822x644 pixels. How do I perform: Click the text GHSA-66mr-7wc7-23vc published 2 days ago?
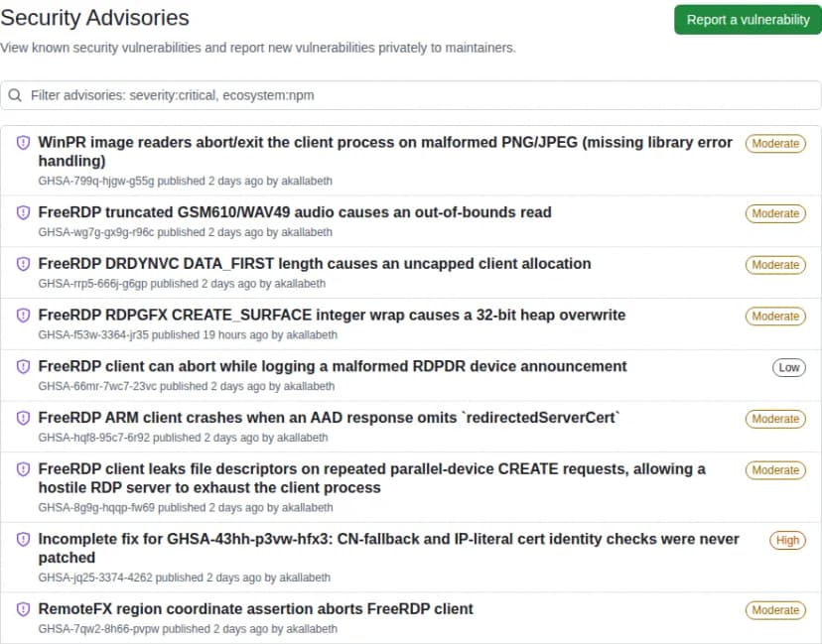152,387
